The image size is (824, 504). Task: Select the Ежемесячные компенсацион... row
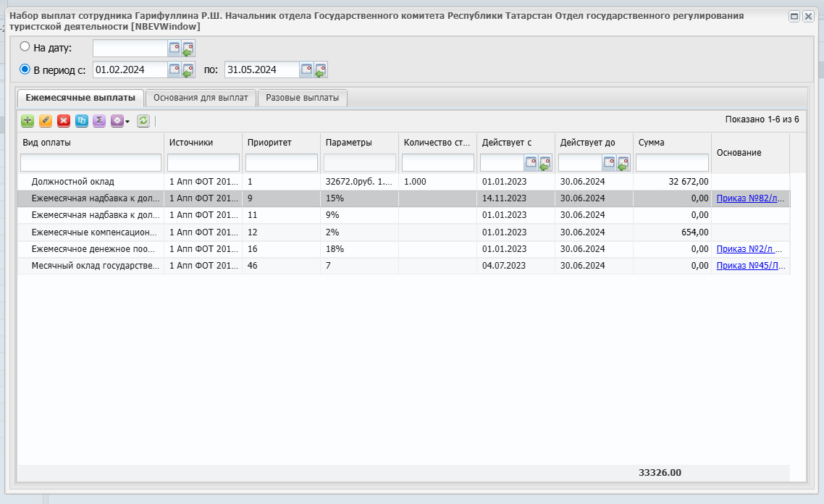click(403, 232)
